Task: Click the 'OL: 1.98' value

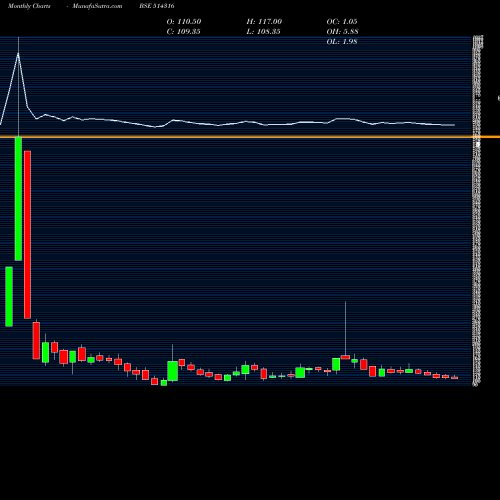Action: 342,42
